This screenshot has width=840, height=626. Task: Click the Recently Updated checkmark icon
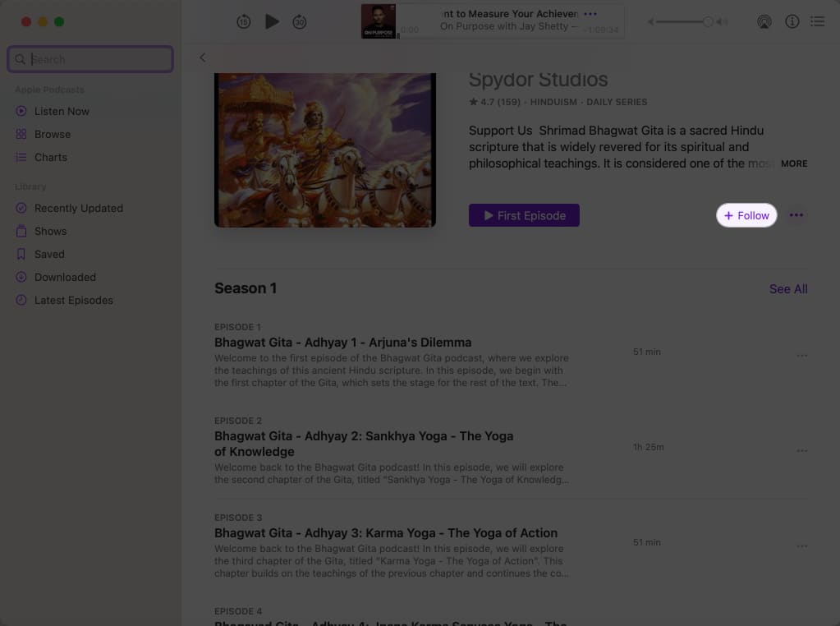point(21,208)
